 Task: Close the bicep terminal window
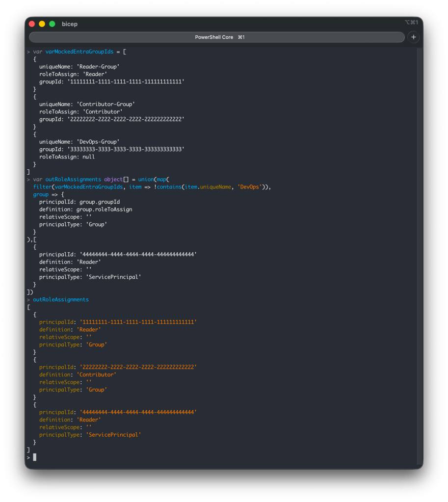point(32,24)
